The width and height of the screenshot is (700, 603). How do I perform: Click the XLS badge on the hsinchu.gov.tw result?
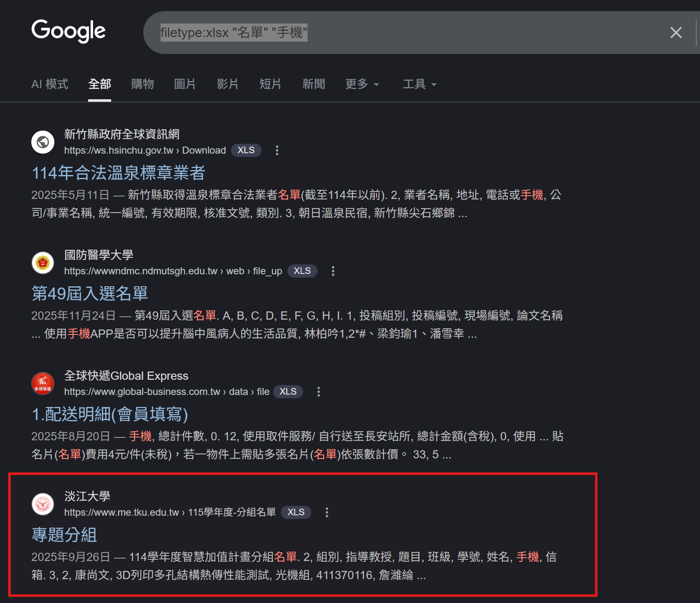point(246,150)
